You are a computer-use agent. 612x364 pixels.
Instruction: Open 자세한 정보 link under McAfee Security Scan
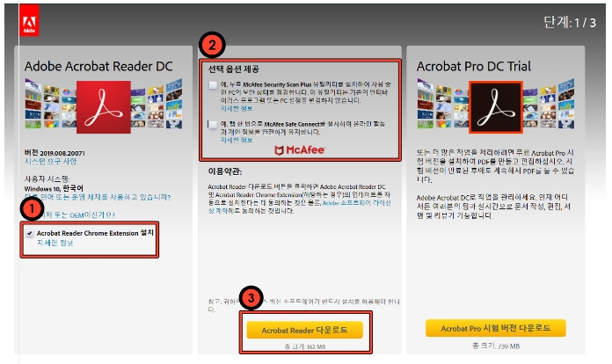pyautogui.click(x=237, y=108)
